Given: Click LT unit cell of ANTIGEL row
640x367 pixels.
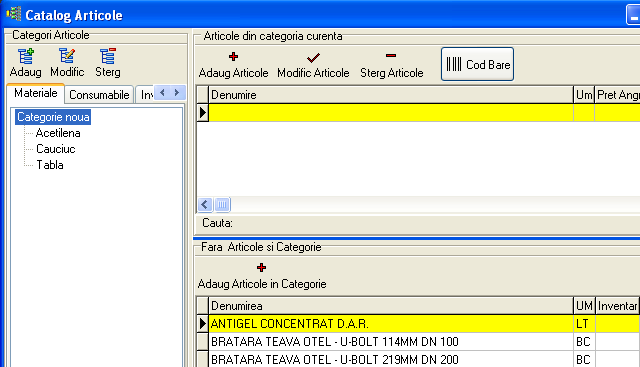Looking at the screenshot, I should click(584, 324).
